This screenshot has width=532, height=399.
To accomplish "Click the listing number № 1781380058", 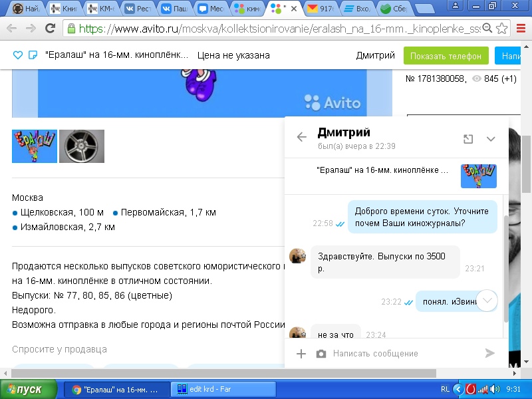I will 436,78.
